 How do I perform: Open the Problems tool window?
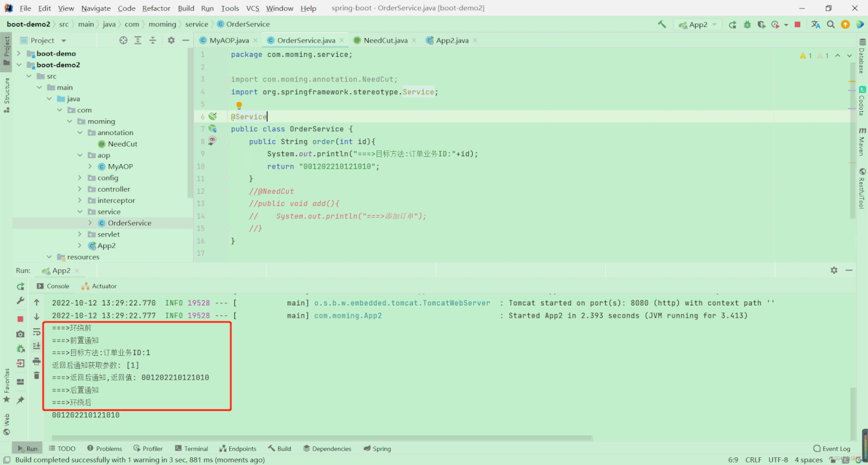105,448
